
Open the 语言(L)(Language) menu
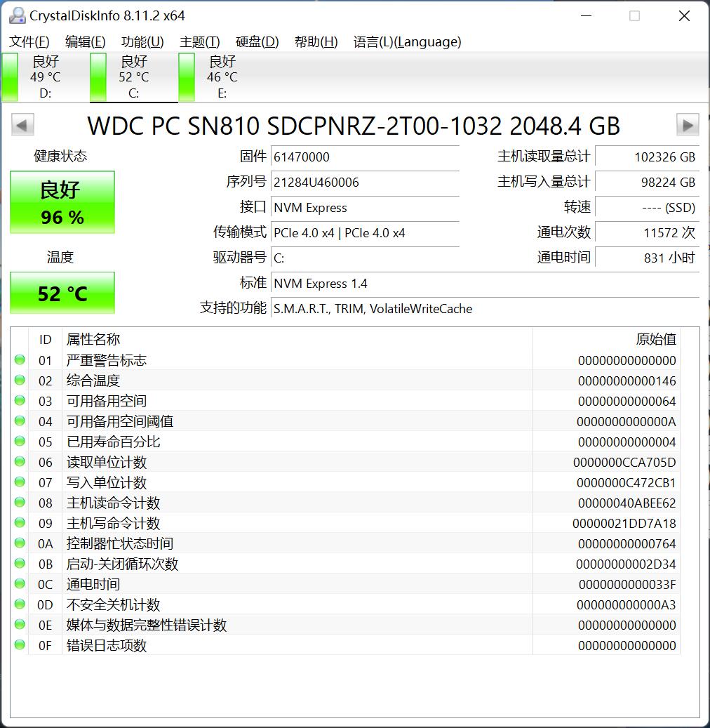coord(407,42)
